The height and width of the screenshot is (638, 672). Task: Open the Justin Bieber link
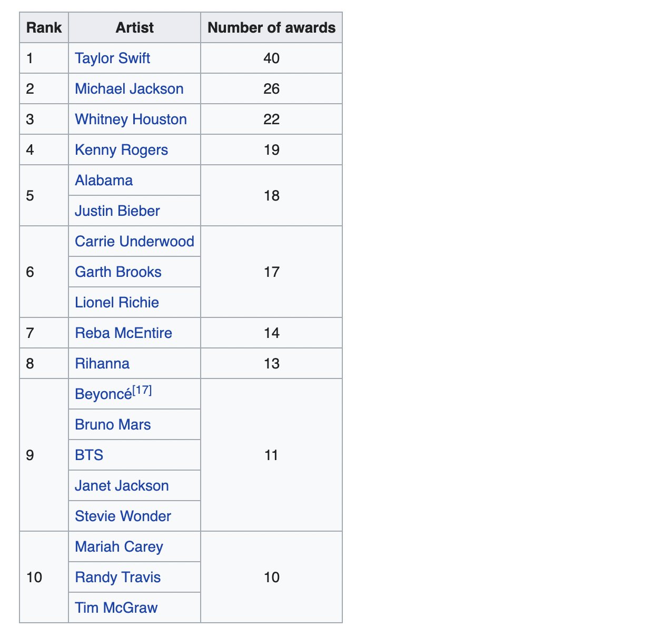117,211
